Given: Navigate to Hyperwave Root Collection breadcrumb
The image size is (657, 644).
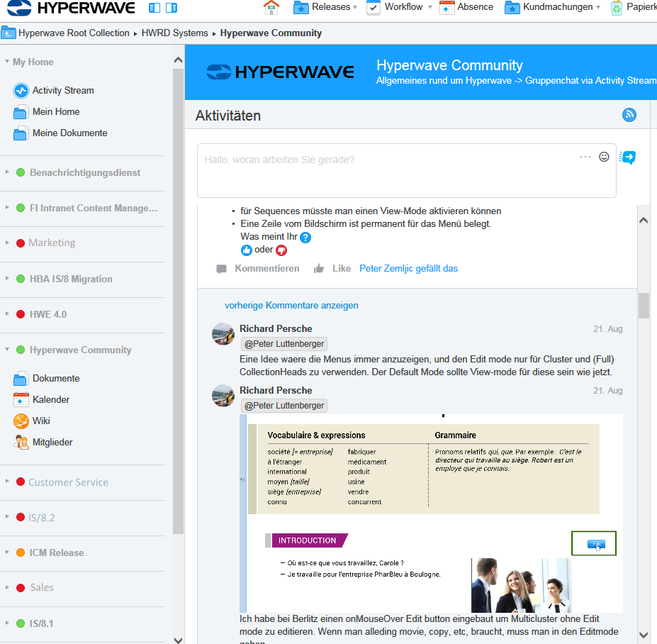Looking at the screenshot, I should click(74, 33).
